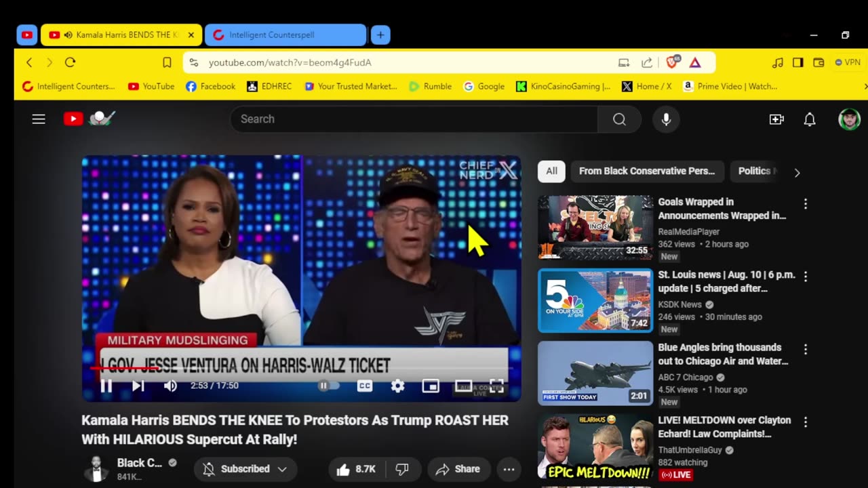This screenshot has width=868, height=488.
Task: Switch to miniplayer mode
Action: tap(431, 386)
